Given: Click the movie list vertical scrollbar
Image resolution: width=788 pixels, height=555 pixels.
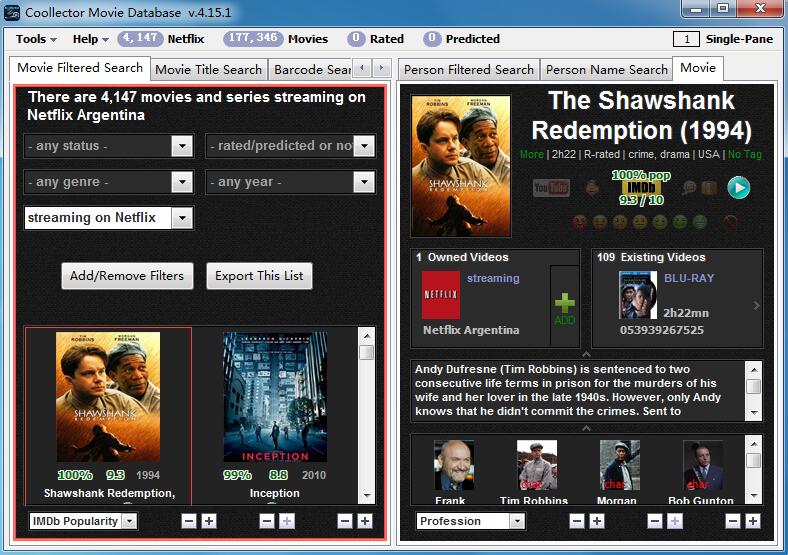Looking at the screenshot, I should [x=366, y=420].
